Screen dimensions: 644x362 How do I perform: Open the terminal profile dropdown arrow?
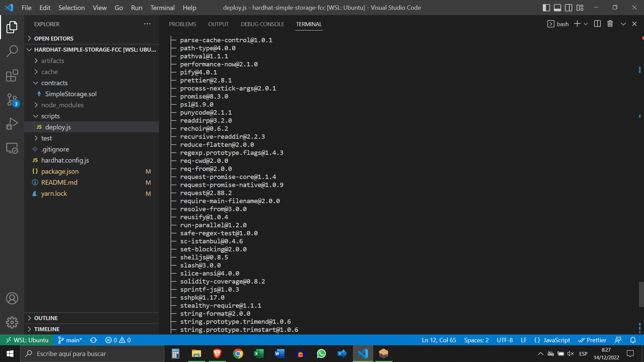click(586, 23)
